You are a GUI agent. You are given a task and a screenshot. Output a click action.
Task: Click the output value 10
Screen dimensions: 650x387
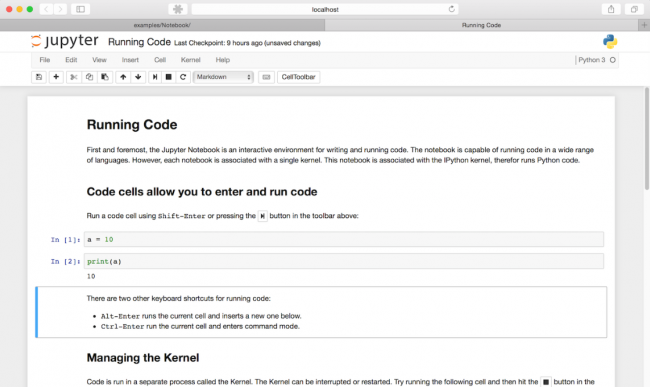91,276
